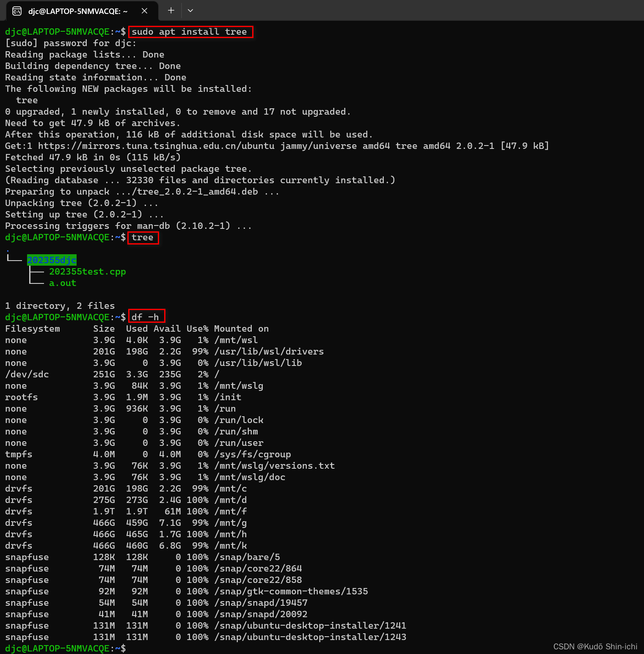Click the /run/shm mount path

click(x=236, y=431)
